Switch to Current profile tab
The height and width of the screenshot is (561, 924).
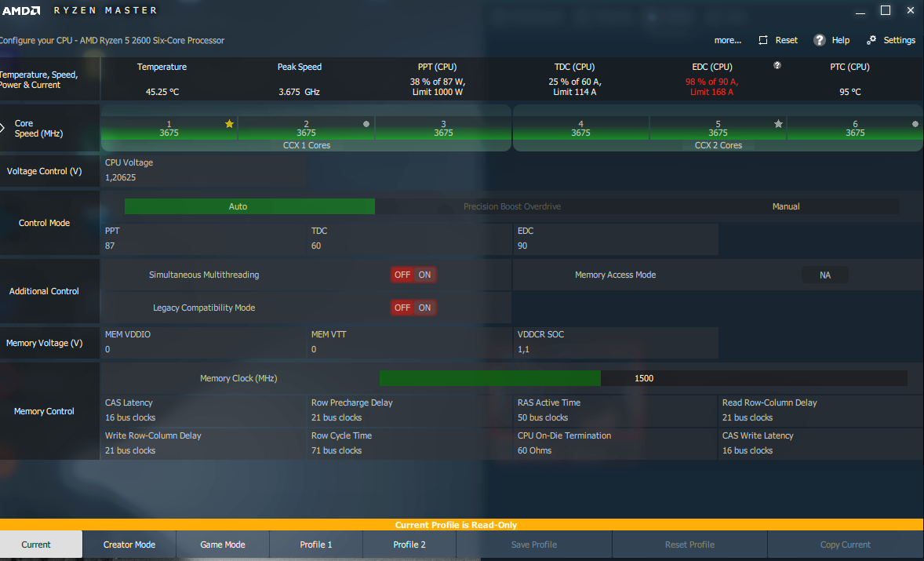42,545
